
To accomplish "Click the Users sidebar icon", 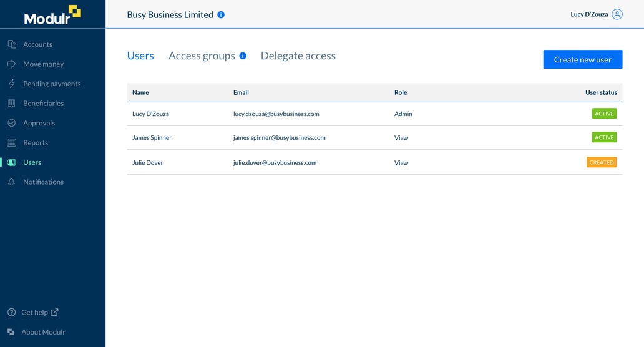I will [x=12, y=162].
